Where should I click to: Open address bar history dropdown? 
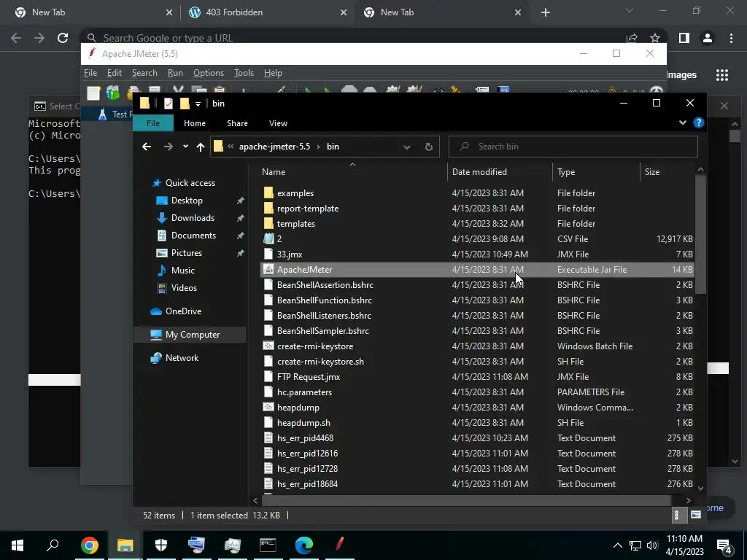407,147
